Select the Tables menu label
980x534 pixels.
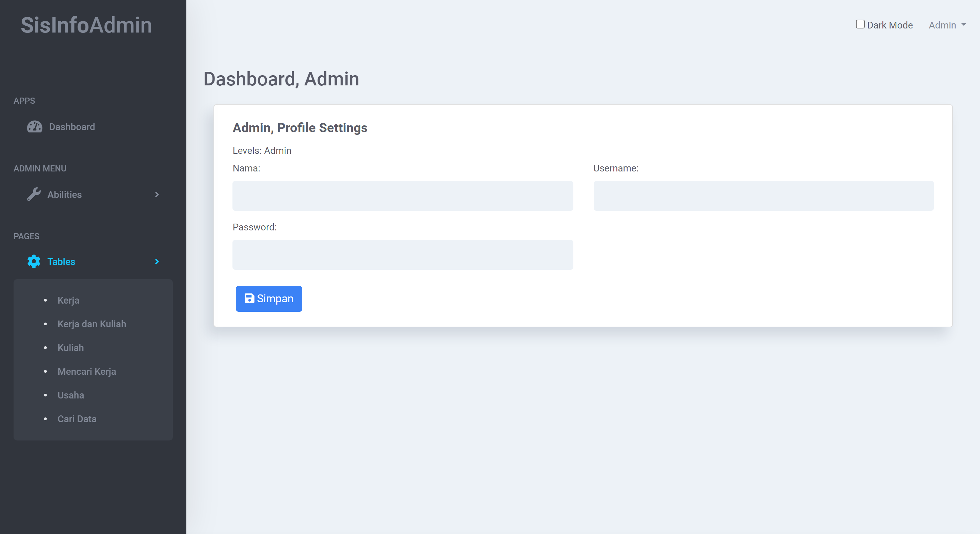pos(61,261)
